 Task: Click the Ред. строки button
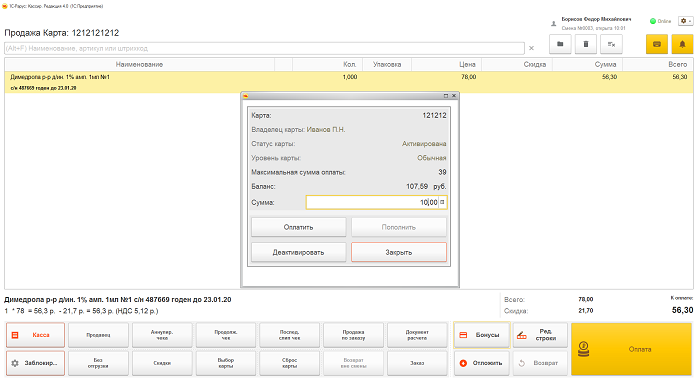(x=540, y=335)
